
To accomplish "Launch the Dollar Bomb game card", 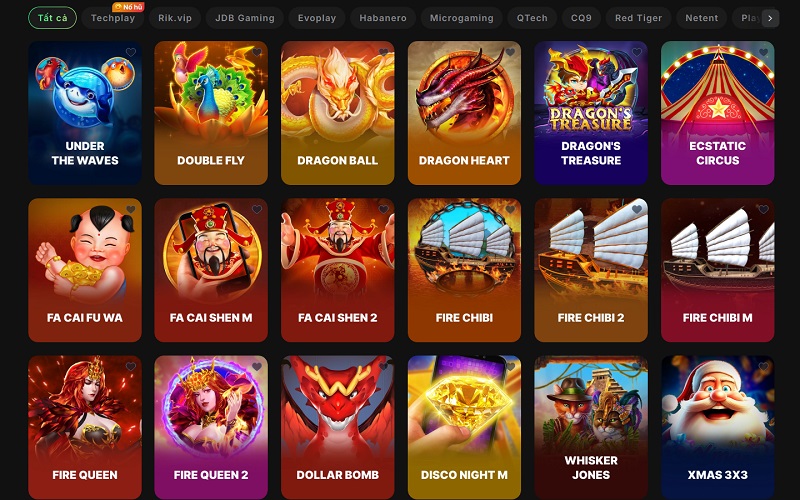I will 338,427.
